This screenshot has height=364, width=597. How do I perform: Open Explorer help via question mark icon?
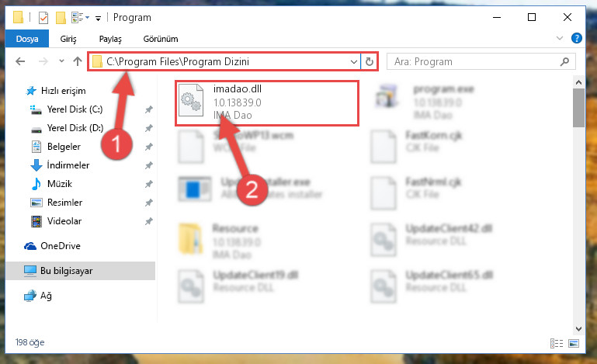click(577, 38)
